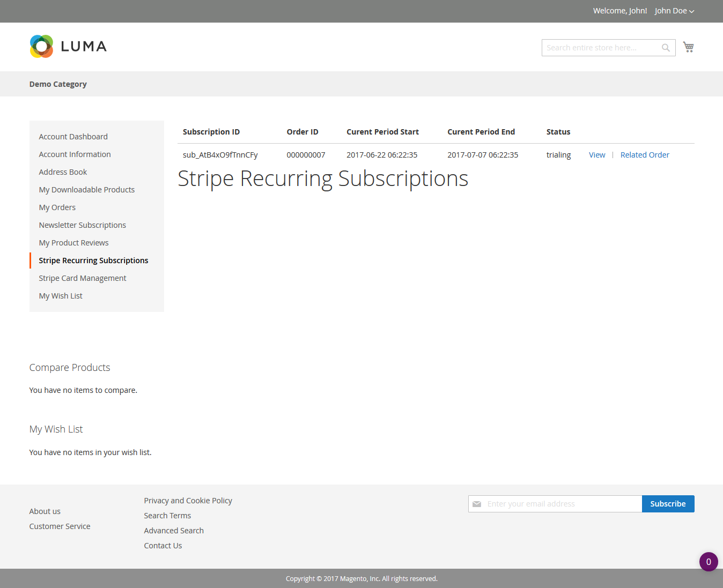Open My Orders
Screen dimensions: 723x588
[57, 207]
